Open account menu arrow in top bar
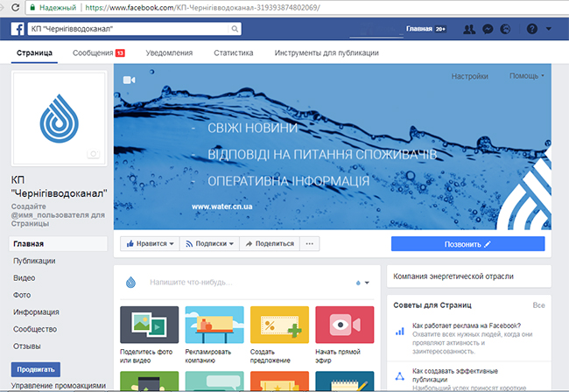The height and width of the screenshot is (392, 569). [550, 29]
